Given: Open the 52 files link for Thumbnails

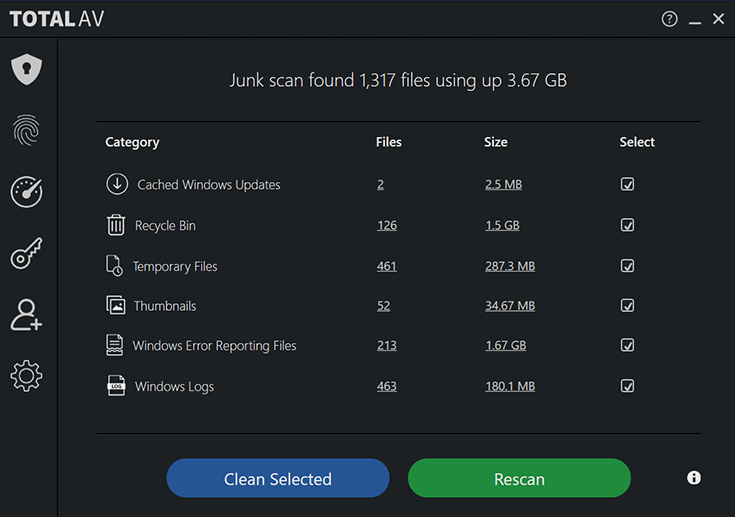Looking at the screenshot, I should coord(383,306).
